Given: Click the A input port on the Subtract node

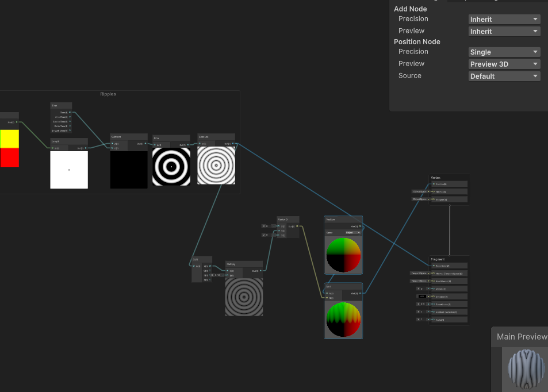Looking at the screenshot, I should 112,144.
